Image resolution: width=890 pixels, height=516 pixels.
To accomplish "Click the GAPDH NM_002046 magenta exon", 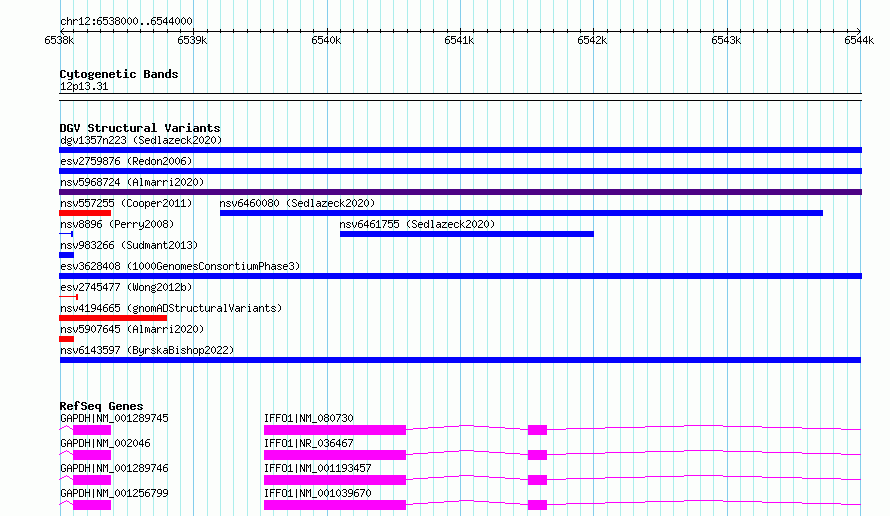I will 92,455.
